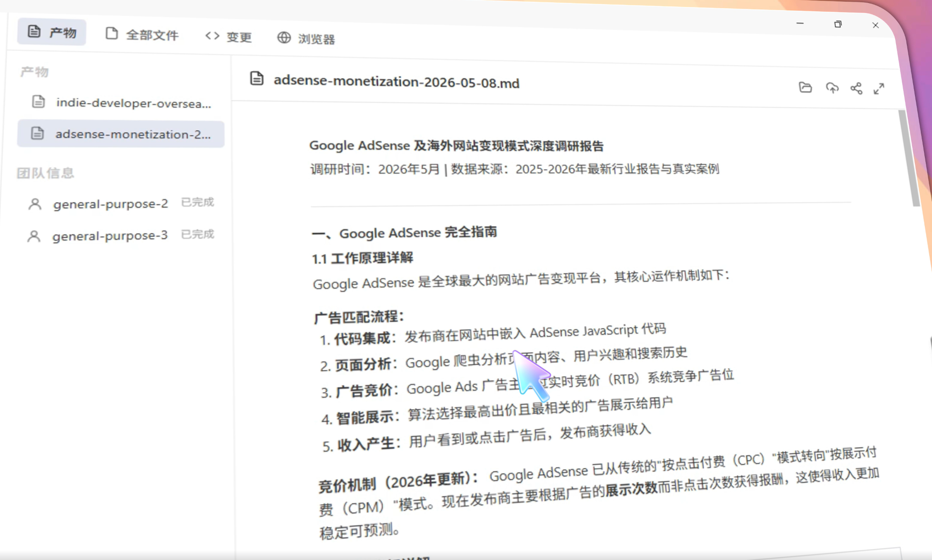Click the report title "Google AdSense 及海外网站变现模式深度调研报告"
The width and height of the screenshot is (932, 560).
(456, 146)
